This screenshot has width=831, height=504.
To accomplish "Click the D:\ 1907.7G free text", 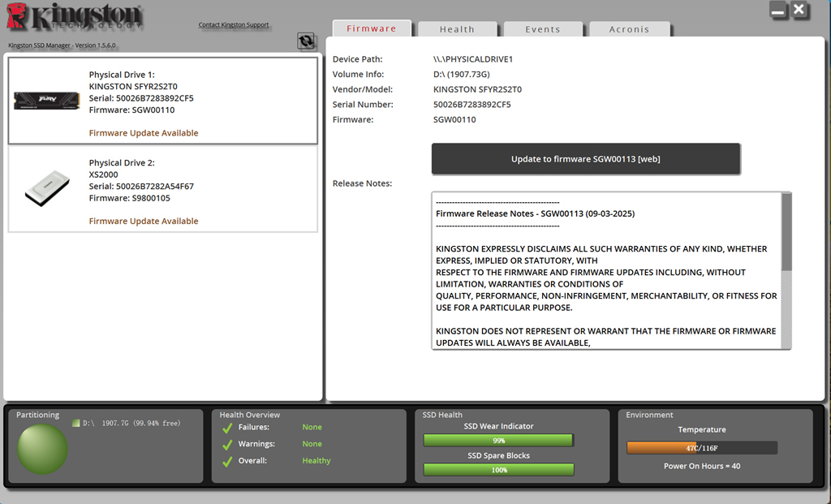I will coord(131,423).
